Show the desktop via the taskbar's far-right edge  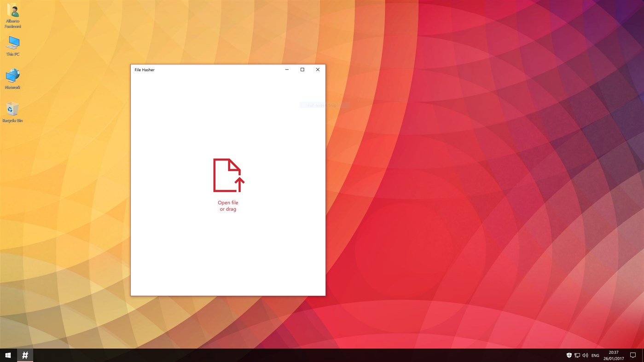tap(643, 355)
